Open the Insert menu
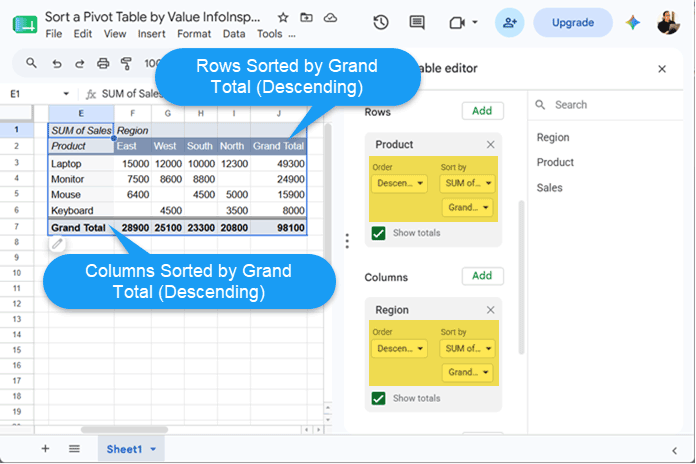Viewport: 696px width, 464px height. coord(151,34)
